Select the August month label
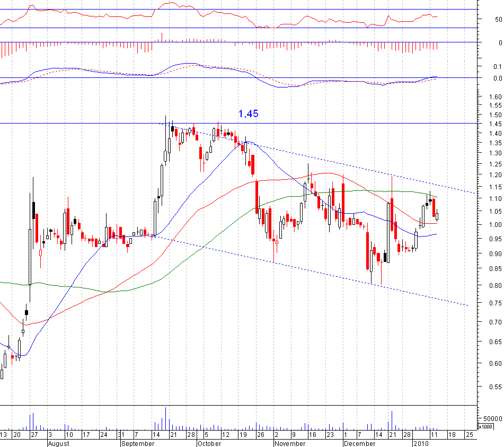504x447 pixels. (58, 443)
